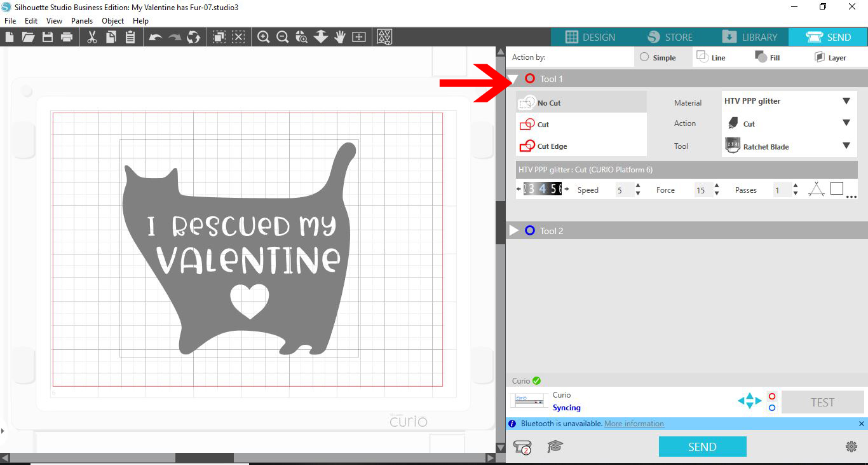Open the Bluetooth More information link
Image resolution: width=868 pixels, height=465 pixels.
pos(634,423)
